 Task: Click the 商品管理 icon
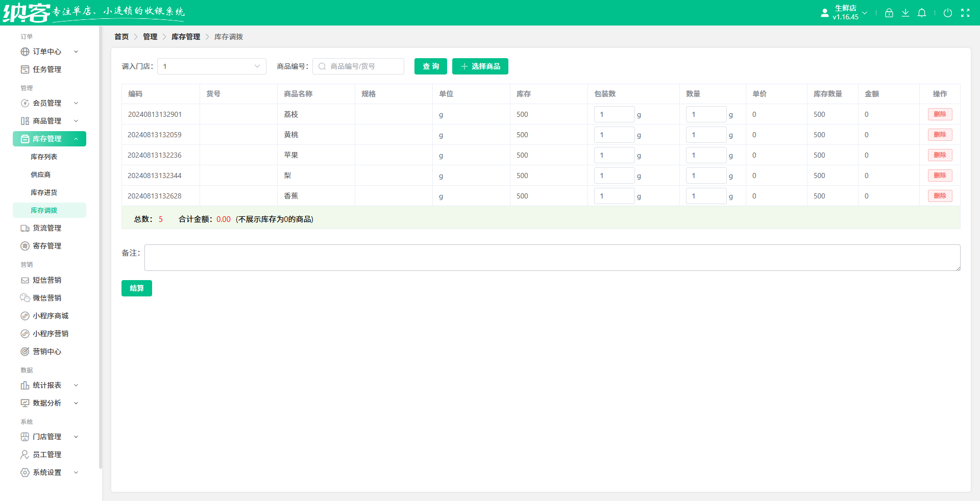[25, 121]
